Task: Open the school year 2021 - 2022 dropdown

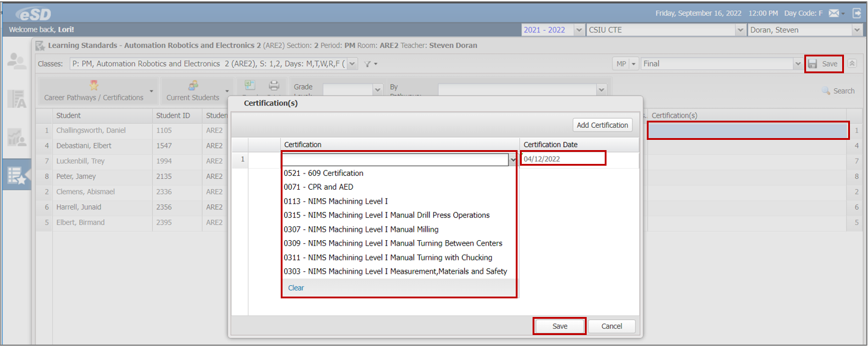Action: [579, 30]
